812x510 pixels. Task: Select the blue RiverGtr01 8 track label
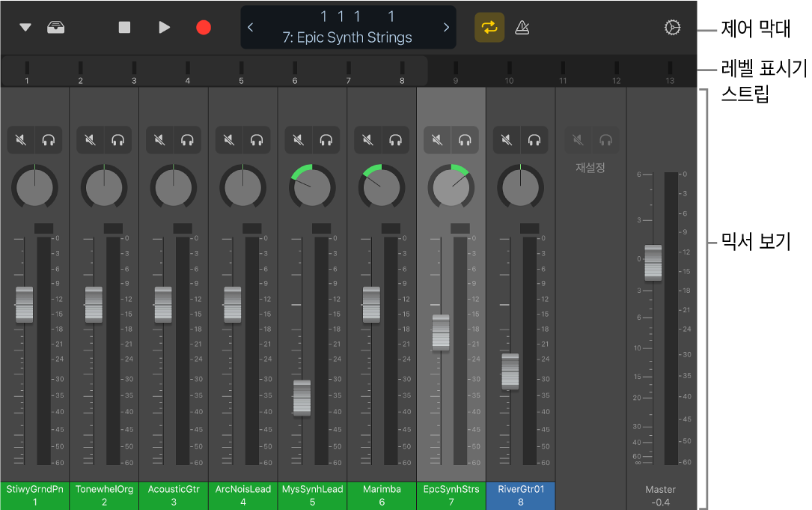pos(520,496)
